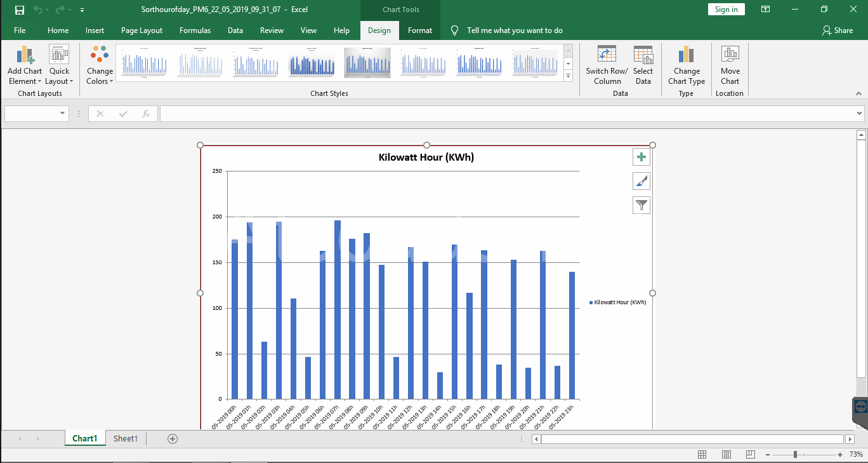Switch to Page Layout view in status bar

coord(727,454)
